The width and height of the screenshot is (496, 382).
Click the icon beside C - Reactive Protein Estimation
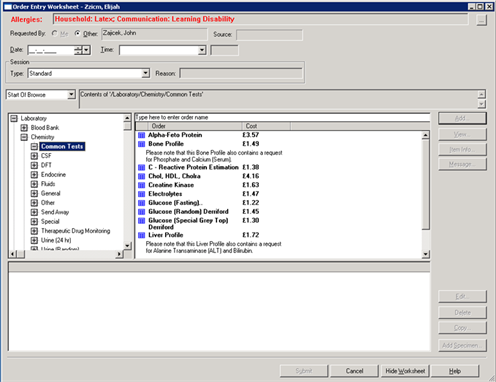(x=141, y=167)
